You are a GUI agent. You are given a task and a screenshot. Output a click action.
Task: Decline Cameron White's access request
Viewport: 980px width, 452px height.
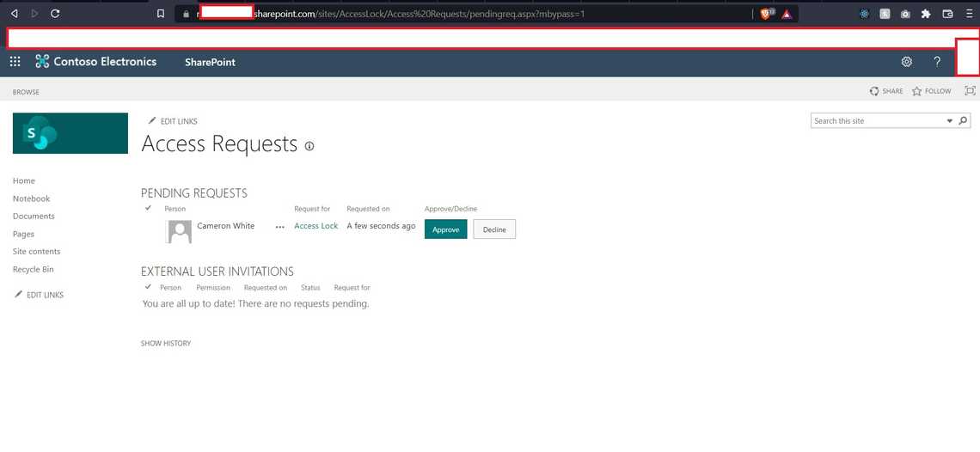[x=494, y=229]
